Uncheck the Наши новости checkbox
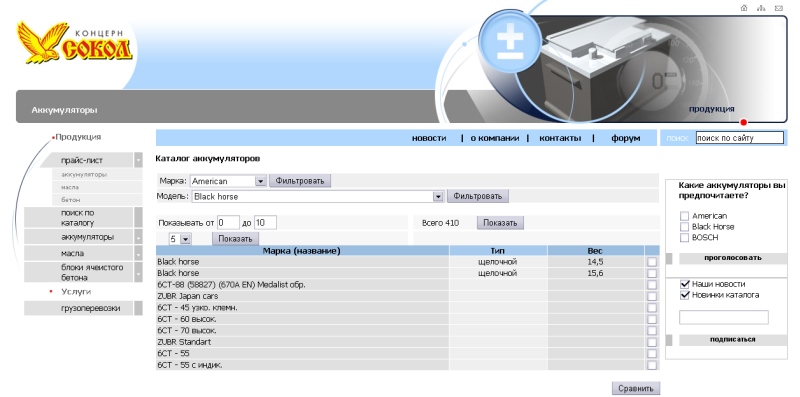Image resolution: width=800 pixels, height=397 pixels. click(x=685, y=284)
